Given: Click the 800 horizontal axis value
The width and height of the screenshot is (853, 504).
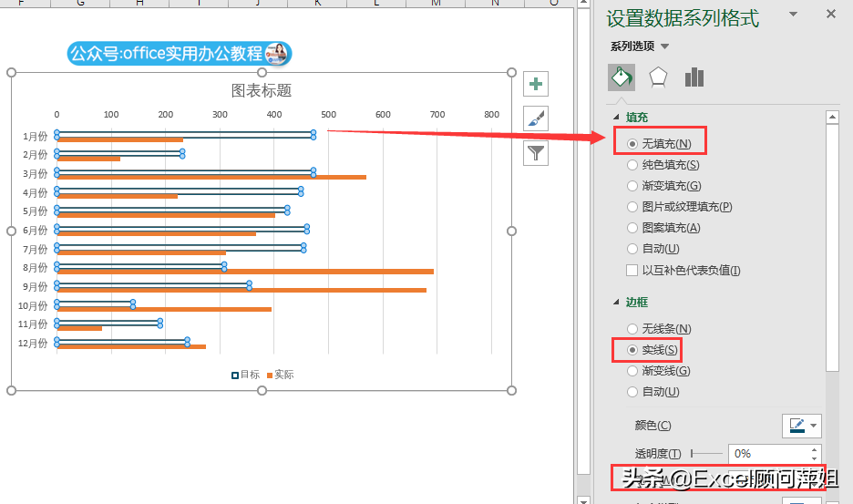Looking at the screenshot, I should [x=492, y=114].
